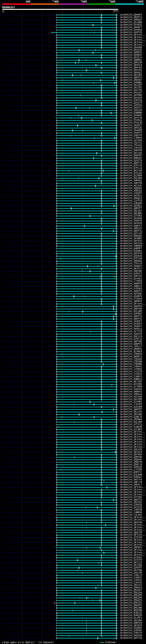Select hit name UniRef100_Q41067
Image resolution: width=146 pixels, height=644 pixels.
131,93
